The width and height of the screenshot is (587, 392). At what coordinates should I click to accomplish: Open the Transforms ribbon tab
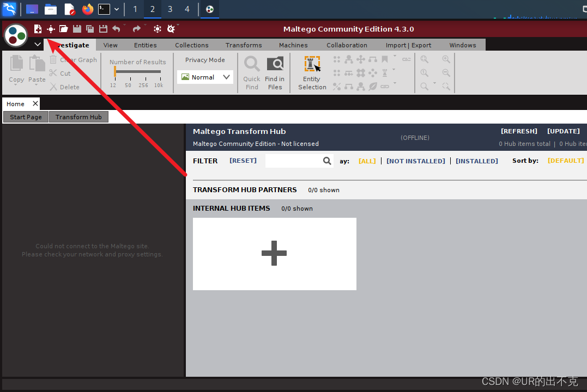click(244, 45)
